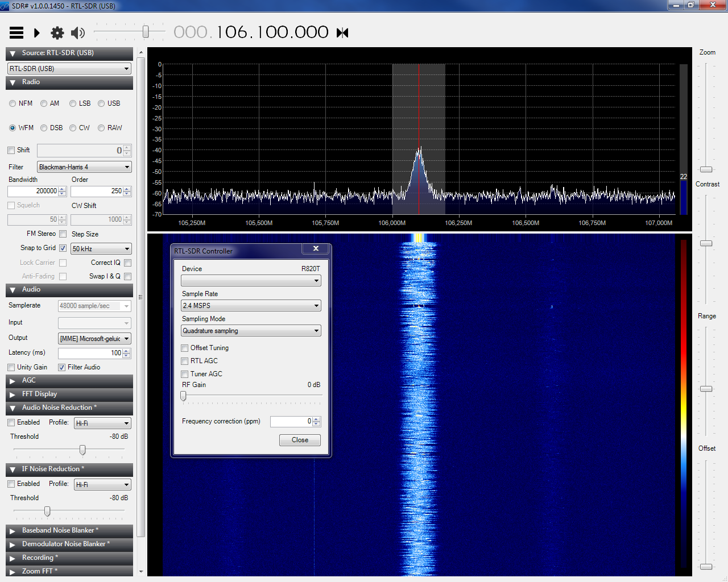Open the Sample Rate dropdown
Screen dimensions: 728x582
[251, 306]
